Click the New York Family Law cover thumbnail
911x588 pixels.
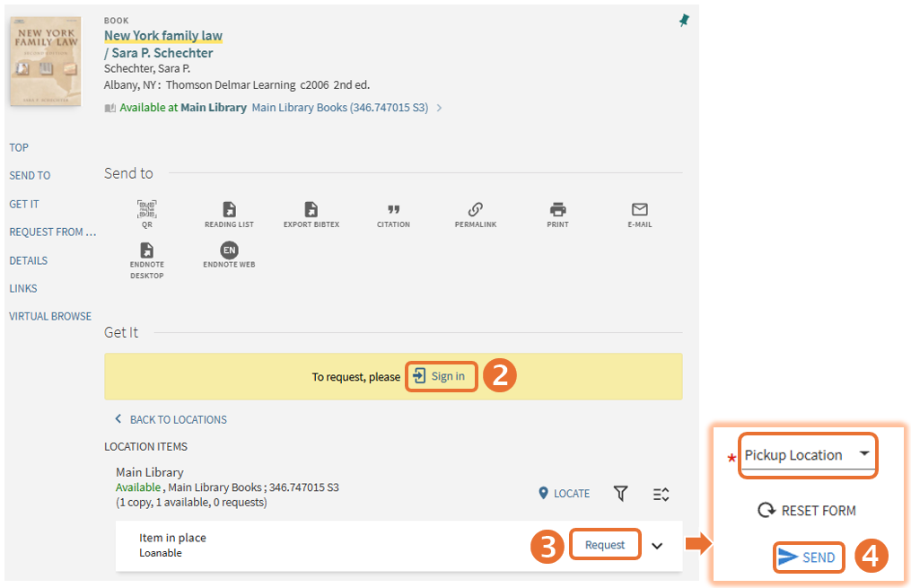(45, 63)
